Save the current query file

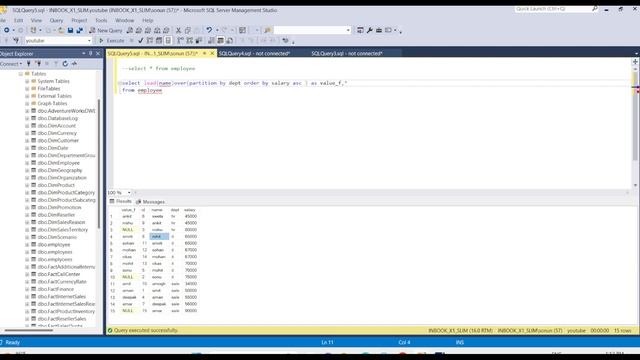70,30
